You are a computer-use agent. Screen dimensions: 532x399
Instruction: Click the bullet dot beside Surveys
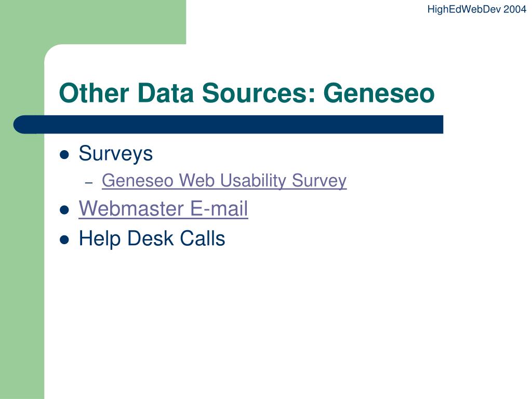[x=64, y=155]
